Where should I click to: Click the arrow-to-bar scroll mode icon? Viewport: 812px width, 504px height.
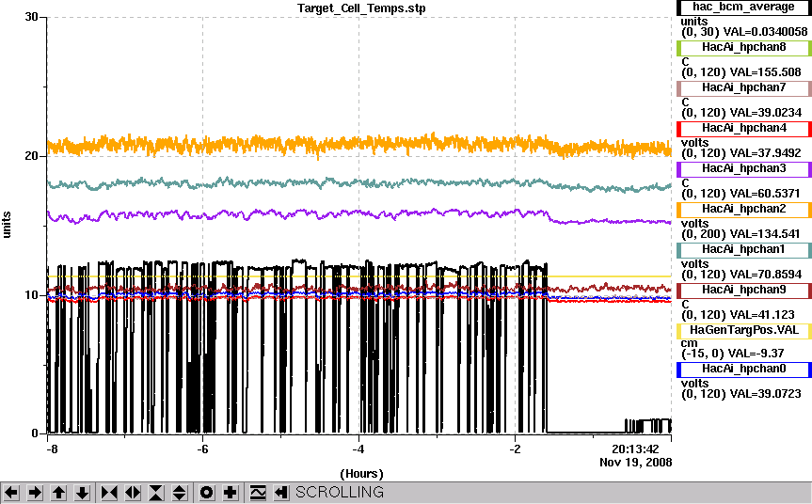tap(280, 492)
